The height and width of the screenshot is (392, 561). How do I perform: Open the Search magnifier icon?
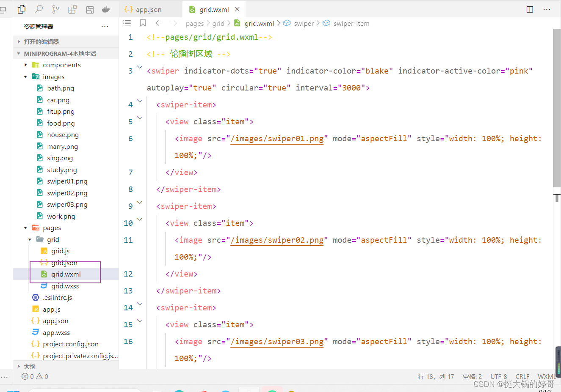point(39,9)
